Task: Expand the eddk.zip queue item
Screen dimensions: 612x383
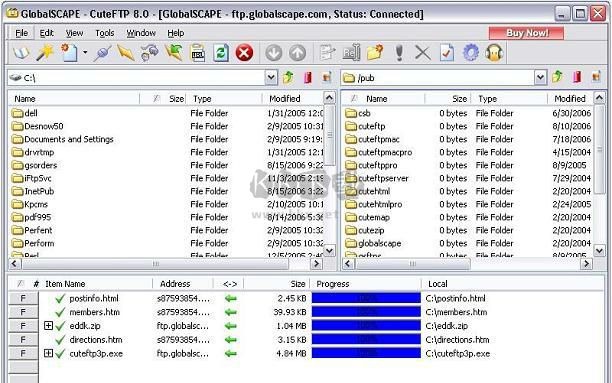Action: tap(48, 325)
